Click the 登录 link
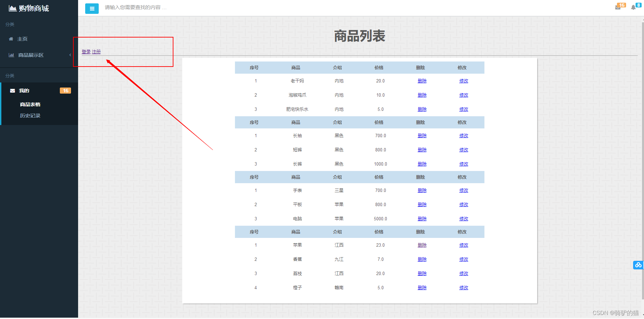 pos(86,52)
